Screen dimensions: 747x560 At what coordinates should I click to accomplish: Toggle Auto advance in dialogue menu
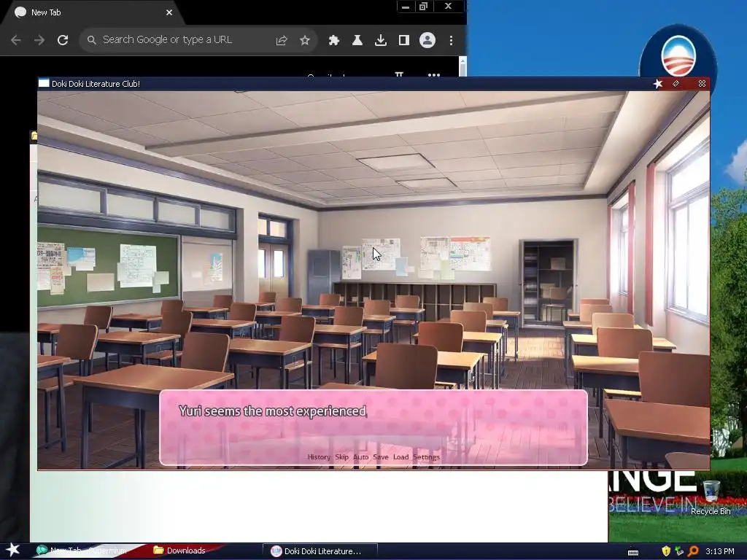[x=360, y=457]
